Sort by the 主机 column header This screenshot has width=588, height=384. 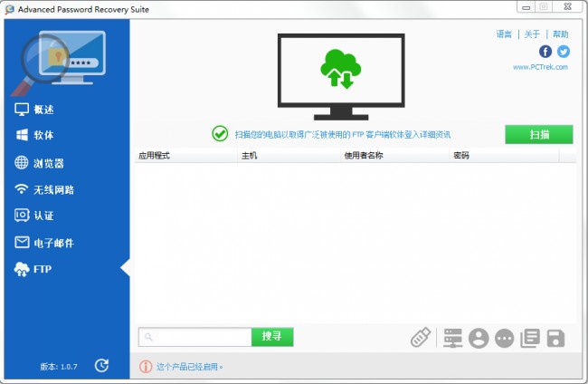point(289,156)
